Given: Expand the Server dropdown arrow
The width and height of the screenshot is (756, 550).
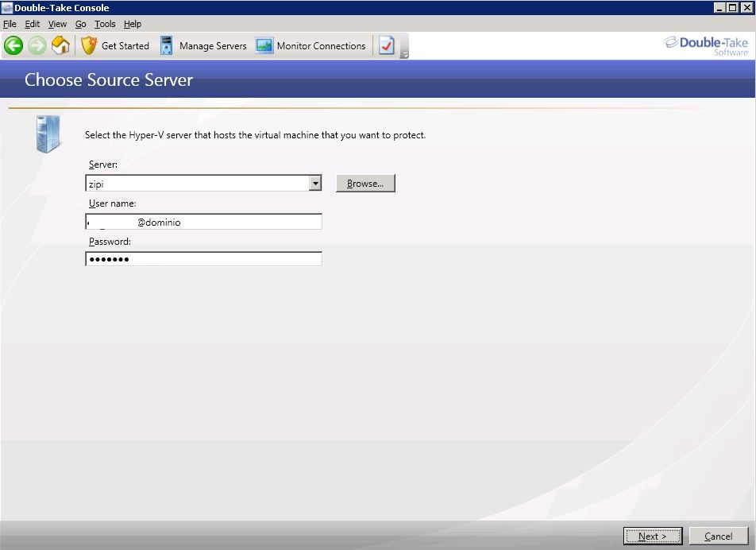Looking at the screenshot, I should (x=315, y=183).
